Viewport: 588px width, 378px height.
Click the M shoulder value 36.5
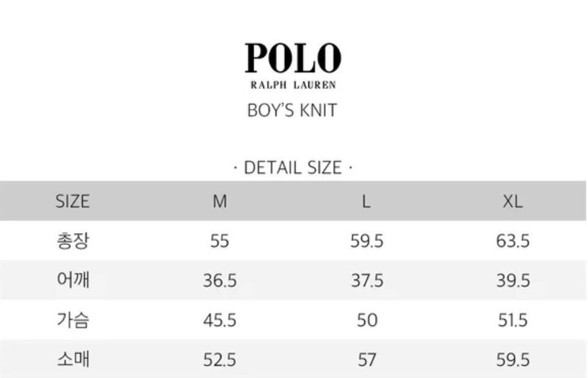(219, 281)
